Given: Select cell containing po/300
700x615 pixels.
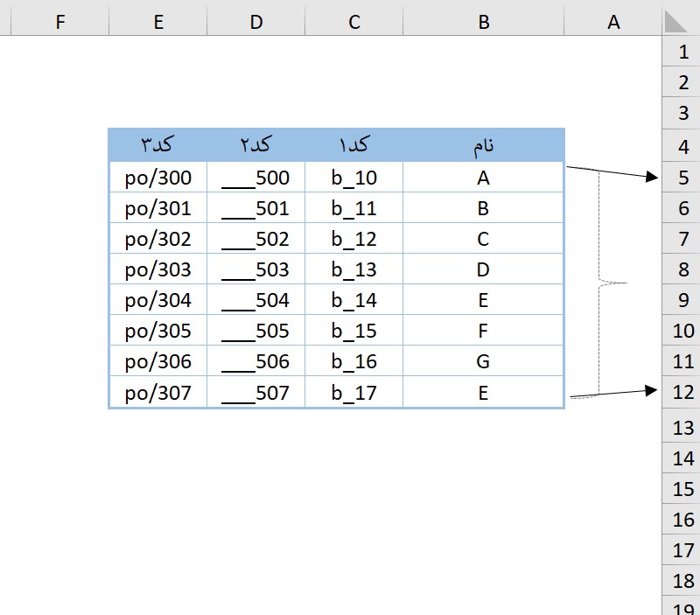Looking at the screenshot, I should tap(157, 178).
